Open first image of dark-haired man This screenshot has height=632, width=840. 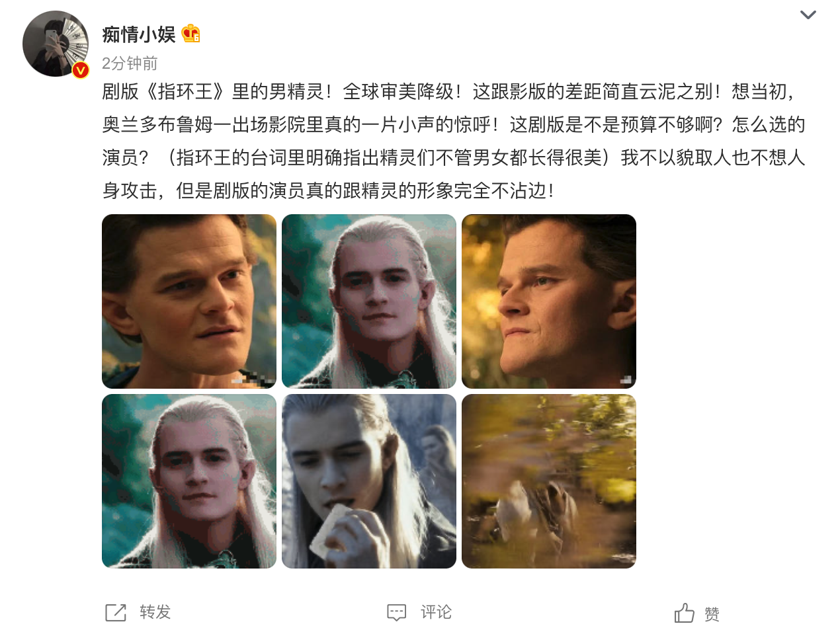(x=189, y=301)
